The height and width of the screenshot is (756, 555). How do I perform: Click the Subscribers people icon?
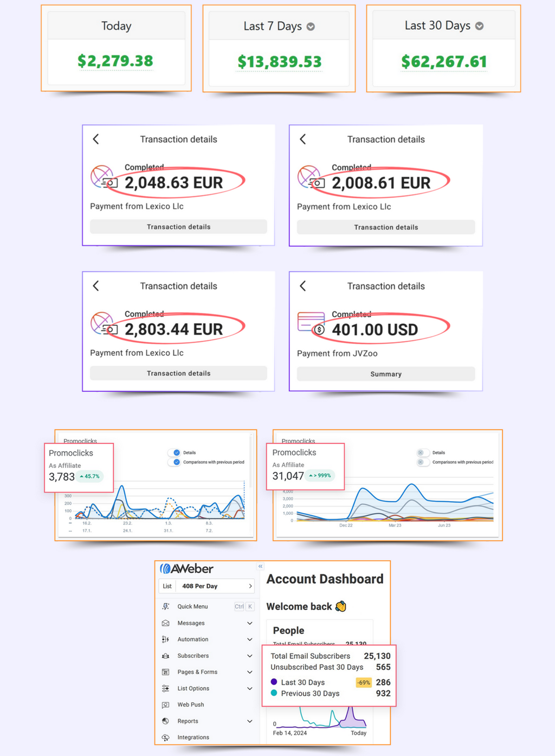click(x=166, y=656)
